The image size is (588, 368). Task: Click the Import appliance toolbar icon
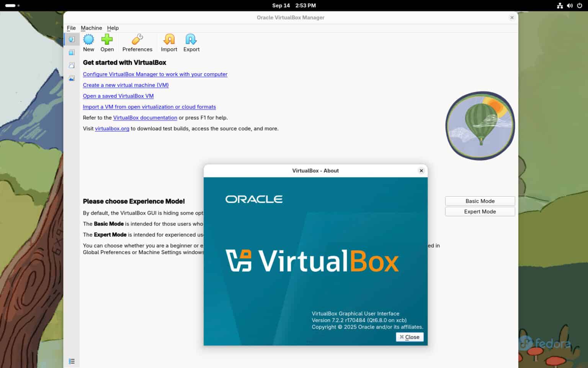169,42
